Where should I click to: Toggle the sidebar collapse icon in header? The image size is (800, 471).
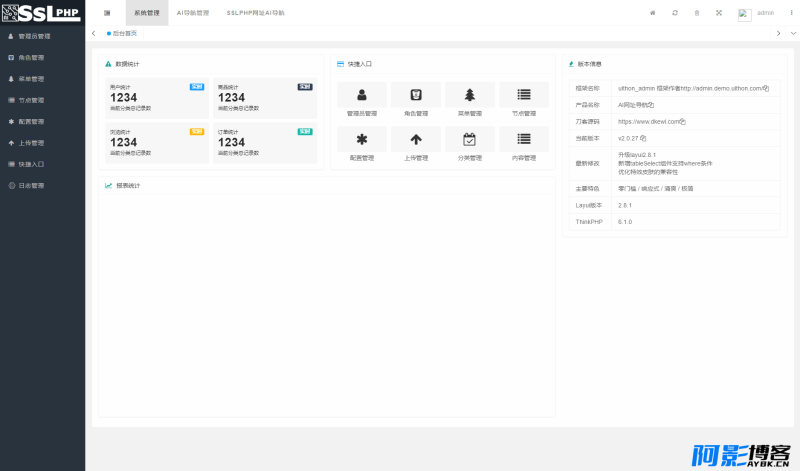pyautogui.click(x=107, y=13)
